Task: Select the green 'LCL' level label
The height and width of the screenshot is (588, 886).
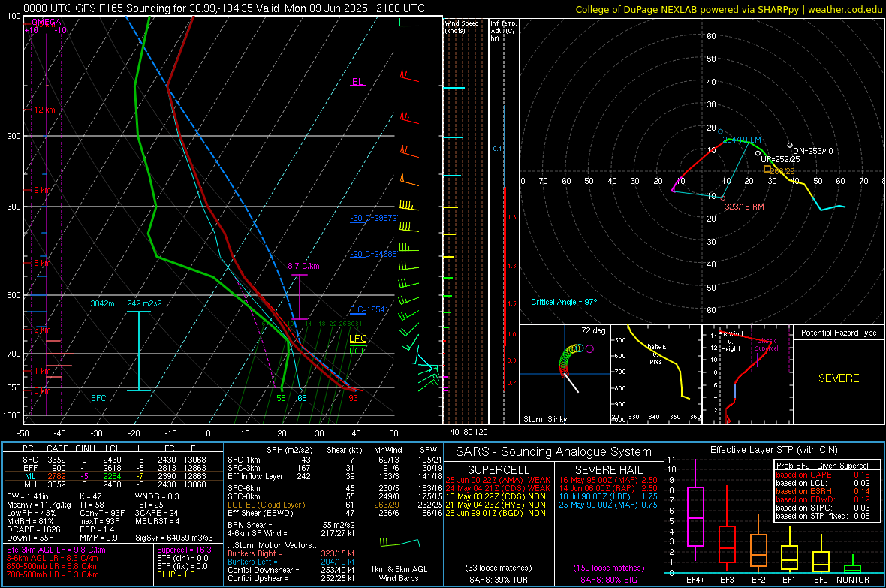Action: point(357,351)
